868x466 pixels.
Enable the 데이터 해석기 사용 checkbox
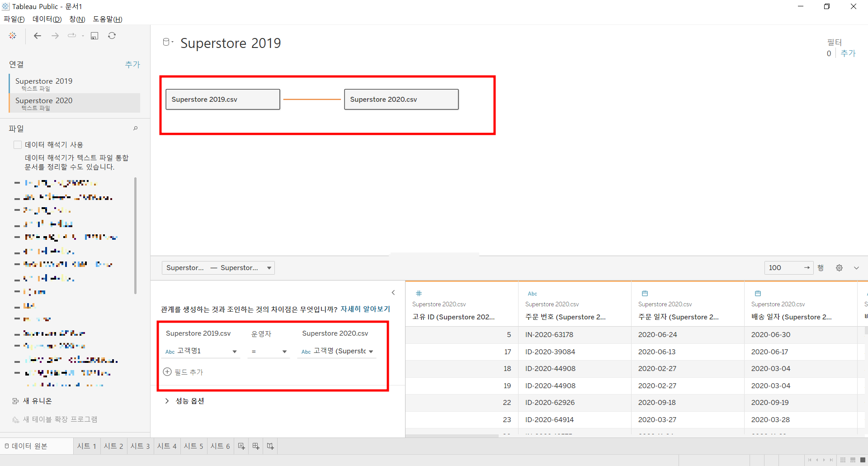click(x=18, y=145)
